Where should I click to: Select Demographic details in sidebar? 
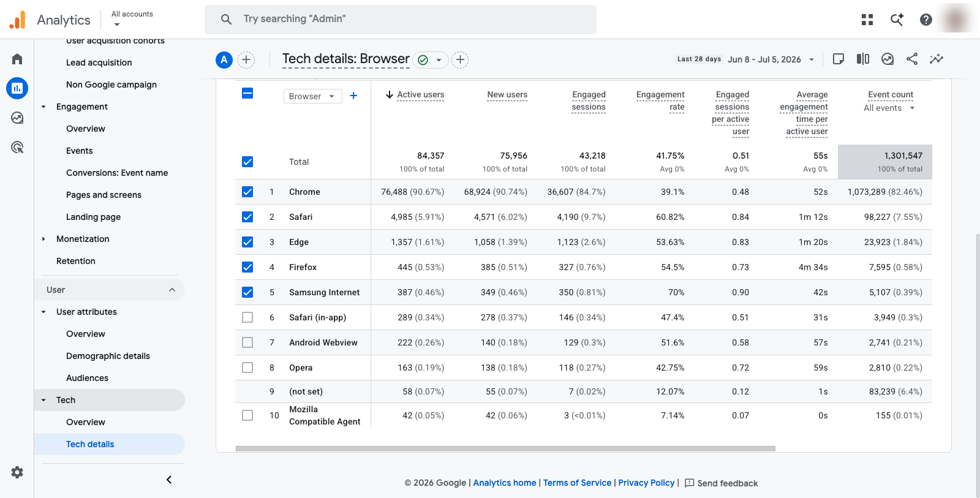(108, 356)
